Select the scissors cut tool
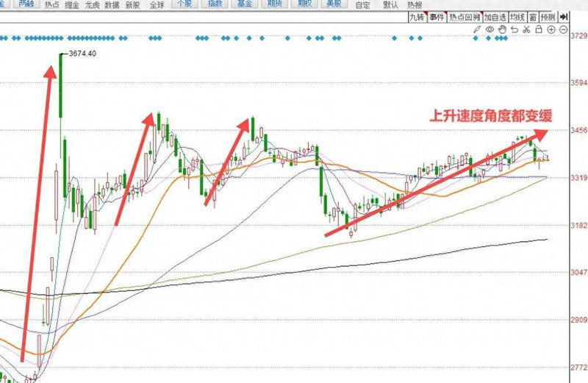 point(526,29)
